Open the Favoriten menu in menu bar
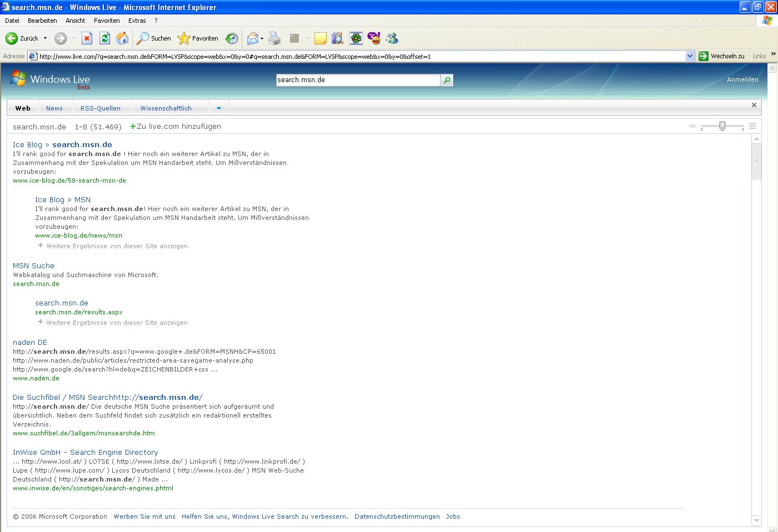Screen dimensions: 778x532 [x=107, y=21]
